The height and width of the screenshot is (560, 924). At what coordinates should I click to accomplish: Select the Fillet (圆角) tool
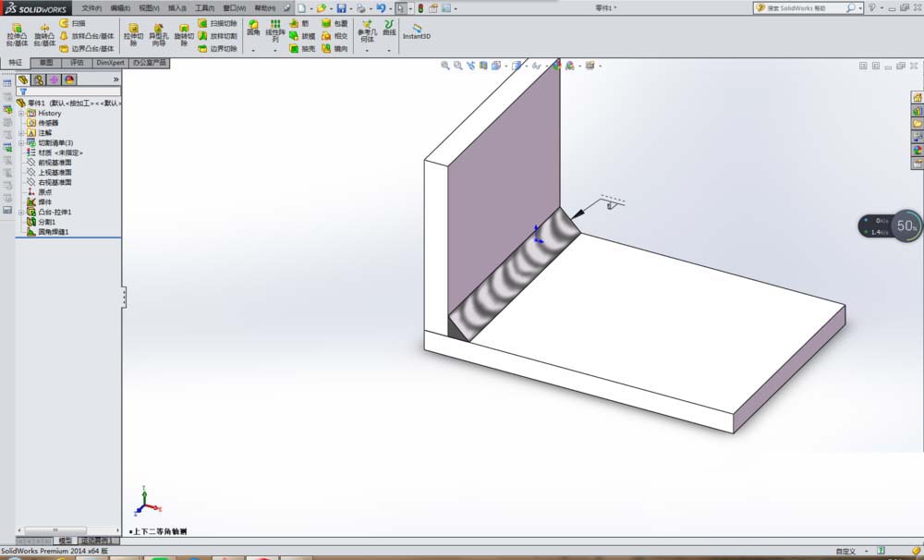coord(253,28)
